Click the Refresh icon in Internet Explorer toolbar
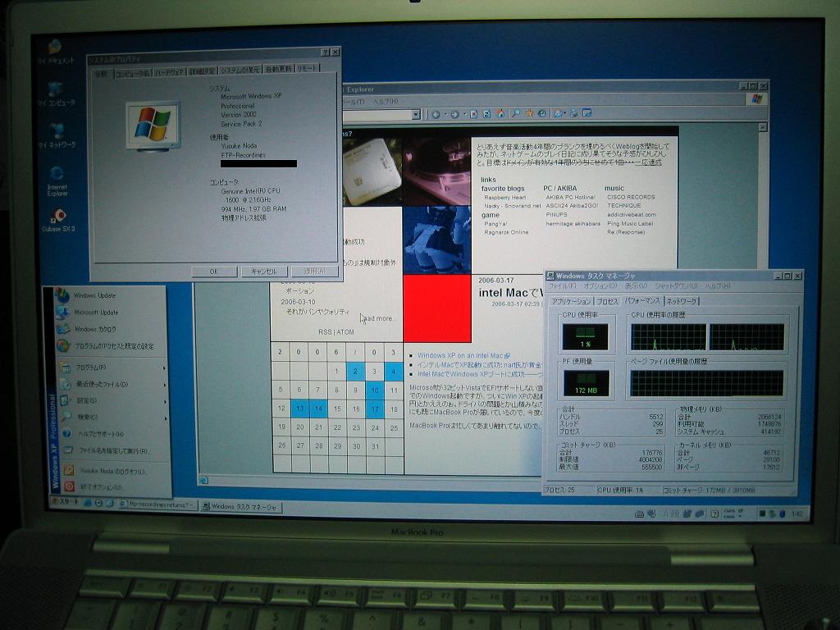Screen dimensions: 840x630 pyautogui.click(x=487, y=114)
